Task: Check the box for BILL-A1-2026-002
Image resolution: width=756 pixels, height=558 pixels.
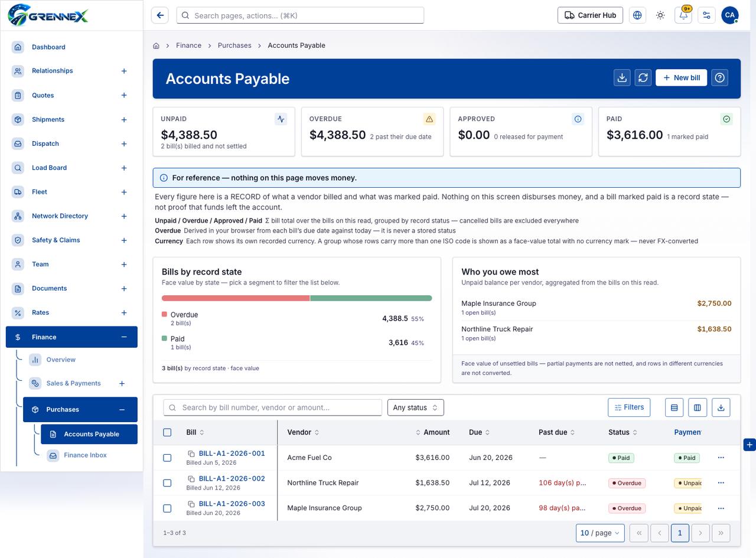Action: (167, 483)
